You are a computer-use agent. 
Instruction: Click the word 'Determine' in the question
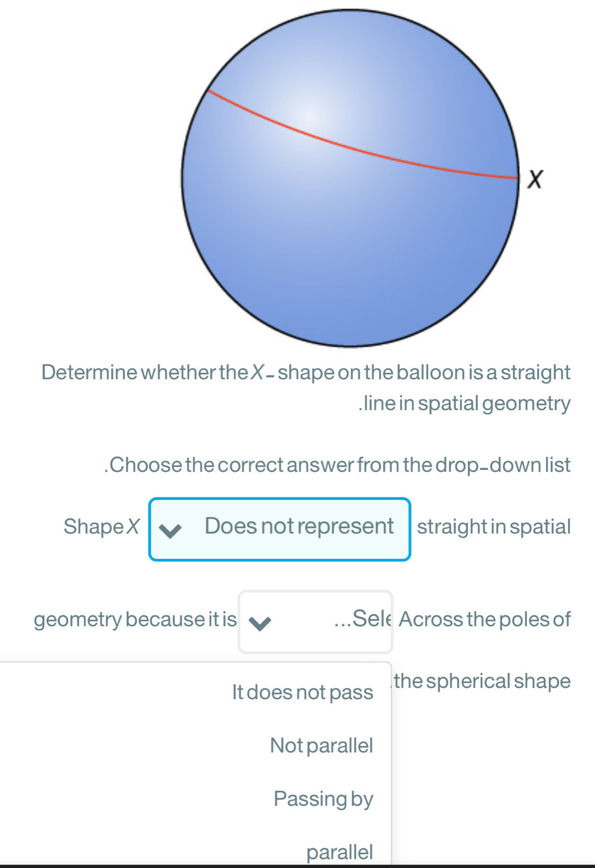pyautogui.click(x=89, y=373)
